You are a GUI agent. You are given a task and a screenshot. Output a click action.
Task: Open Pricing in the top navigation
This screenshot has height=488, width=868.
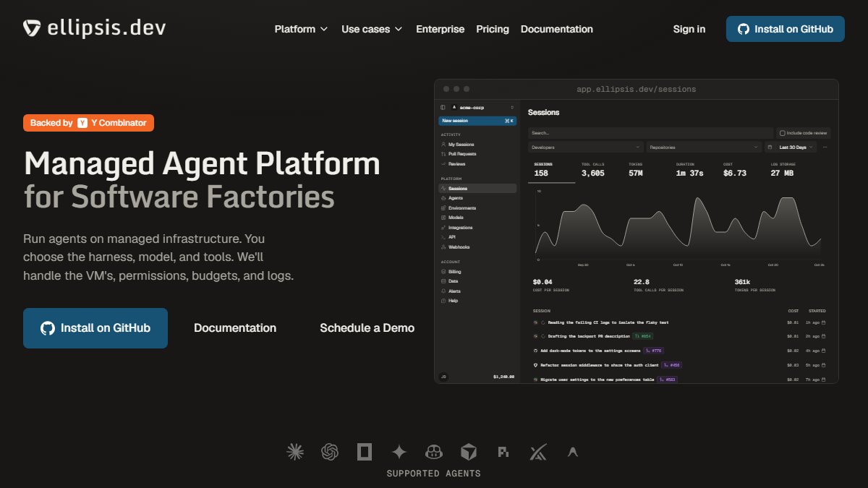pyautogui.click(x=493, y=29)
